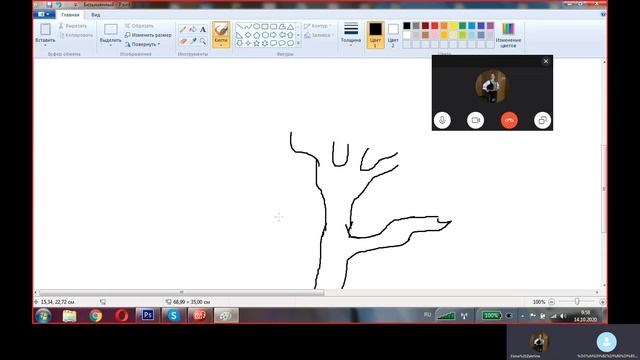Select the Text tool letter A

[x=203, y=29]
